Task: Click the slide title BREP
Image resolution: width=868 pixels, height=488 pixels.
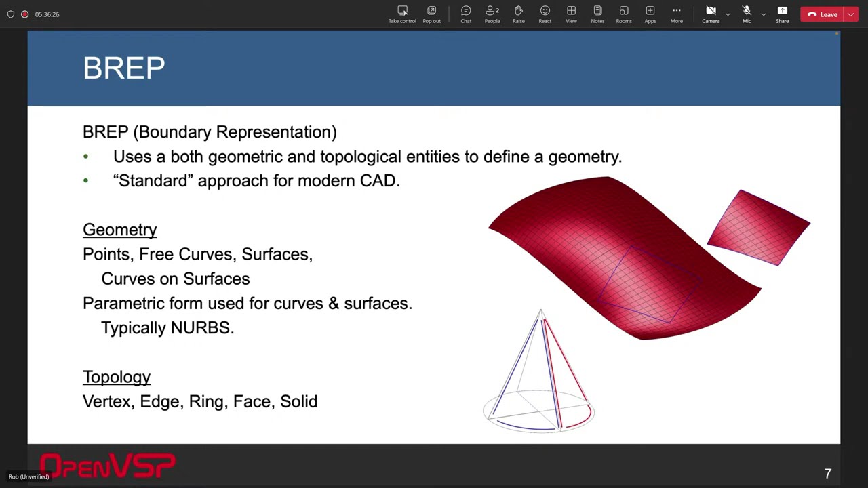Action: pos(124,68)
